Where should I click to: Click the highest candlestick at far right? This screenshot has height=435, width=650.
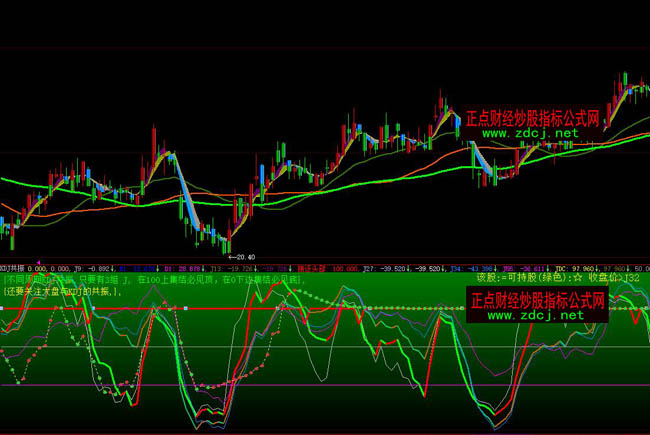coord(624,80)
